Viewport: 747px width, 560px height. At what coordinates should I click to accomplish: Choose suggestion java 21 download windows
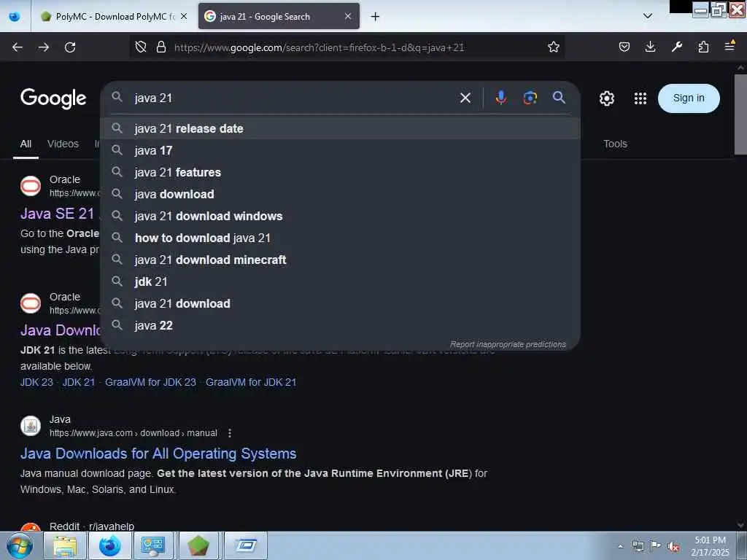[341, 216]
